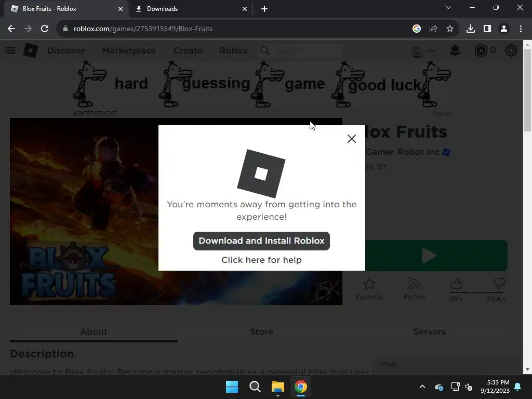Favorite the Blox Fruits experience
Screen dimensions: 532x399
tap(369, 289)
